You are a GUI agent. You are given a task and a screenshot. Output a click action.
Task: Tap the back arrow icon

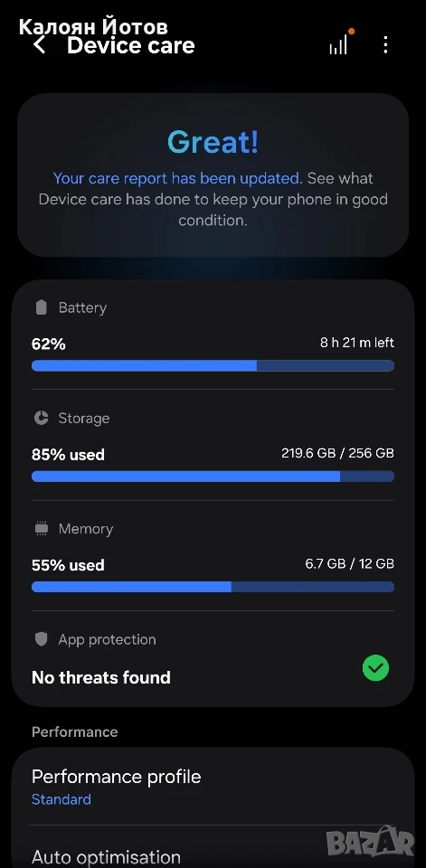pos(39,45)
